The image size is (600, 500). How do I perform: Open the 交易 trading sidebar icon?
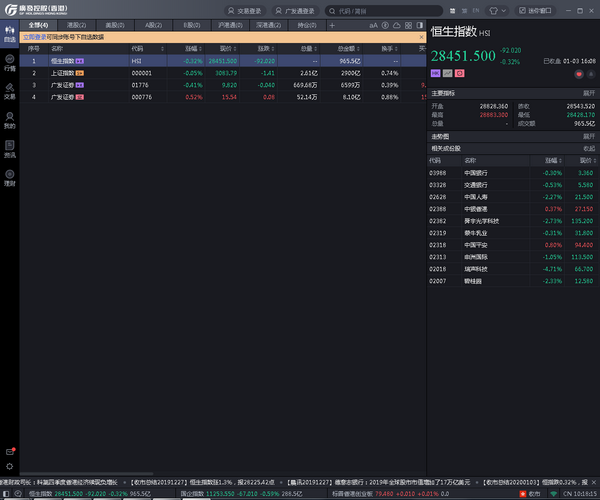pyautogui.click(x=10, y=91)
